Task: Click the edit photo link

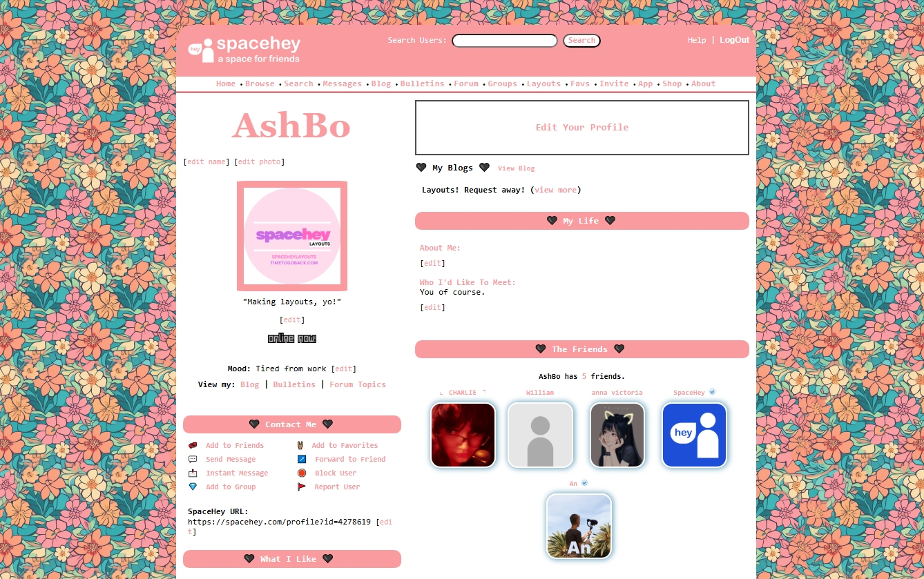Action: (260, 161)
